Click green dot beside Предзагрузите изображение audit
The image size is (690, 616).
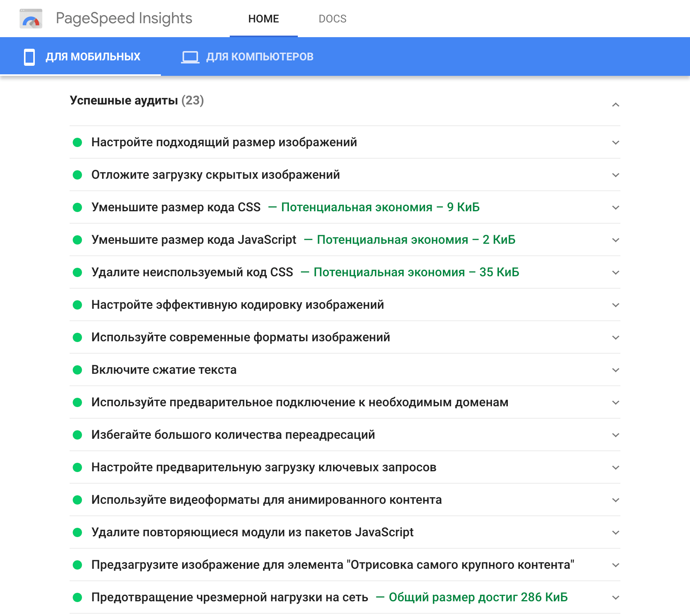[77, 565]
